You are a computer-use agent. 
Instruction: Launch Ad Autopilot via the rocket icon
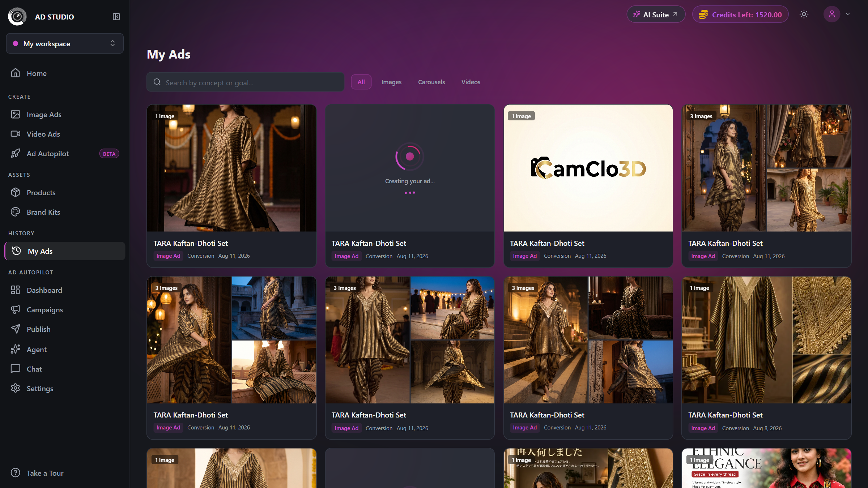16,153
